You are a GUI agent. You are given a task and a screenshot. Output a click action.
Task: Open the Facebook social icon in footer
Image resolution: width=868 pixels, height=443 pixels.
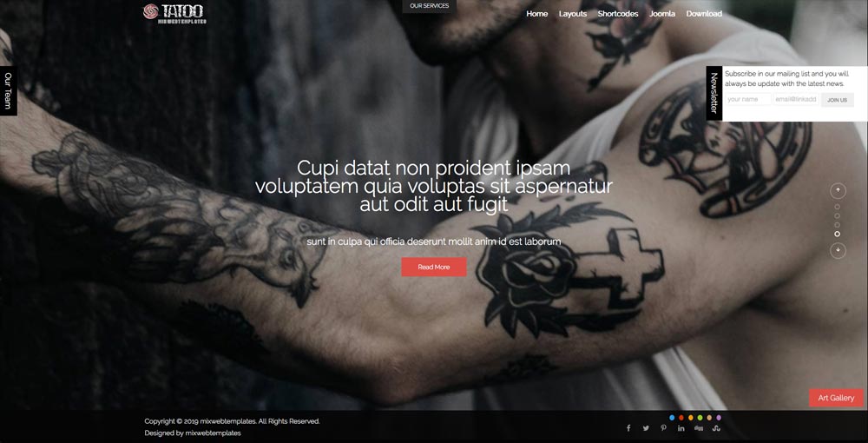click(628, 428)
